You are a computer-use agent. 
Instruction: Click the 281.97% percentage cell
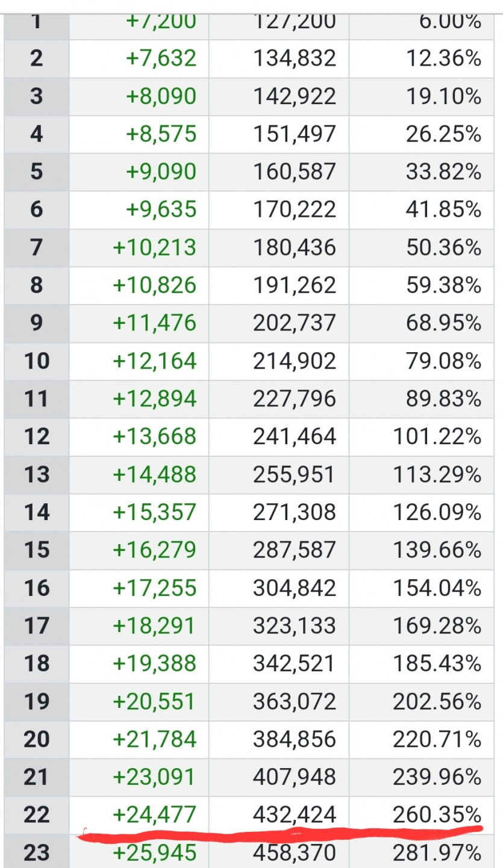421,852
